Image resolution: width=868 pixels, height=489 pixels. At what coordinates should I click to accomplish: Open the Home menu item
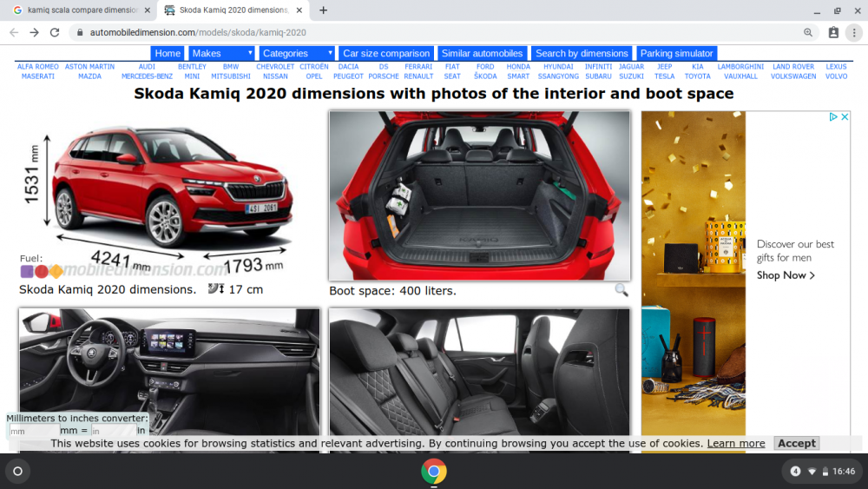168,53
